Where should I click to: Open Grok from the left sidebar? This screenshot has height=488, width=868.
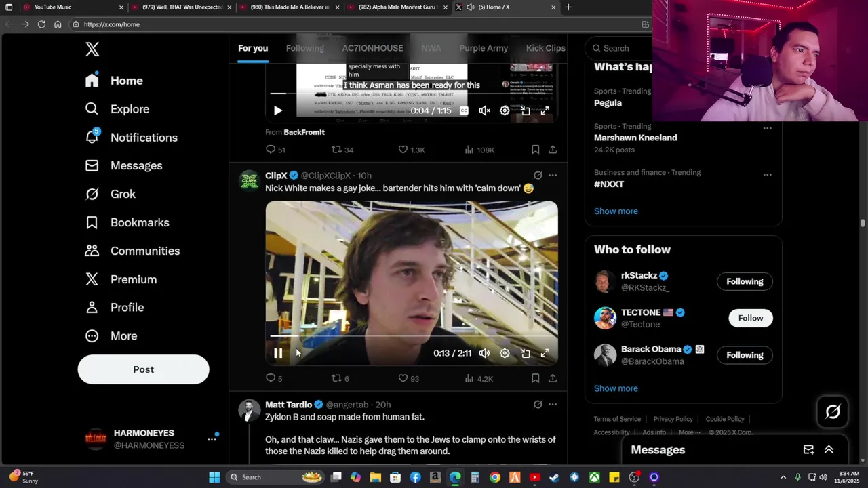pos(110,194)
